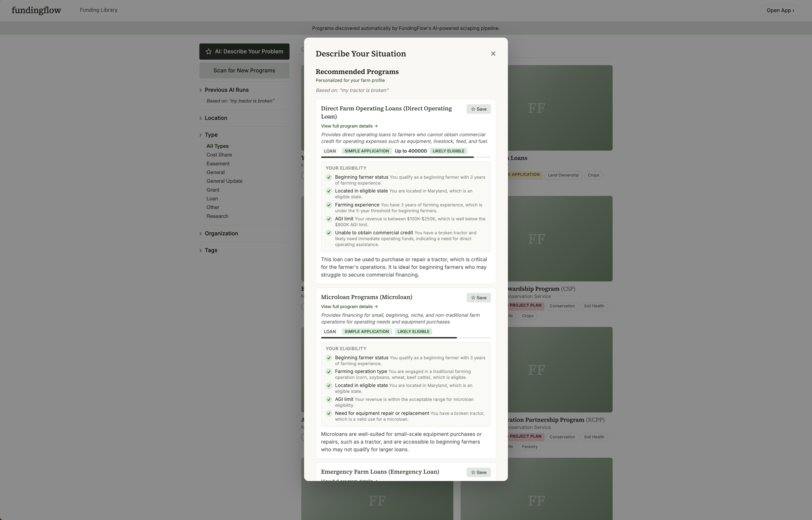Expand the Tags filter section

[x=211, y=250]
